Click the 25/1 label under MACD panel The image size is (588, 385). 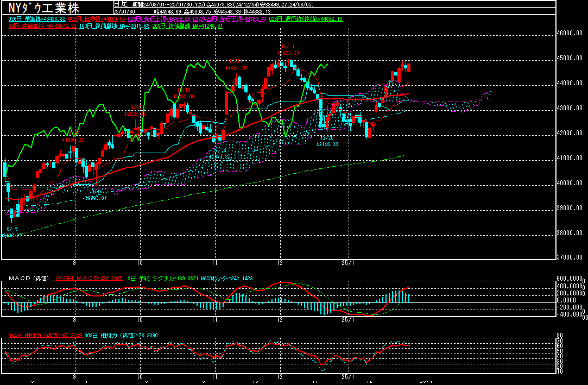tap(347, 320)
